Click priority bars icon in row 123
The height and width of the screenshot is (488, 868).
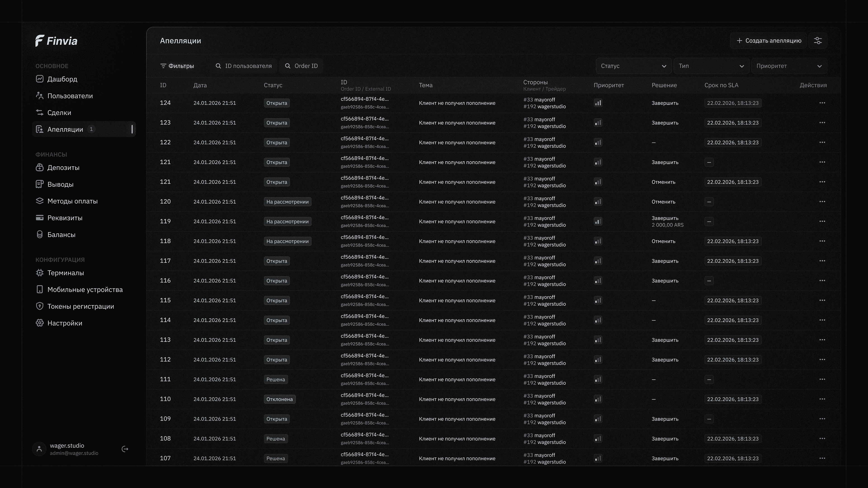pyautogui.click(x=598, y=123)
